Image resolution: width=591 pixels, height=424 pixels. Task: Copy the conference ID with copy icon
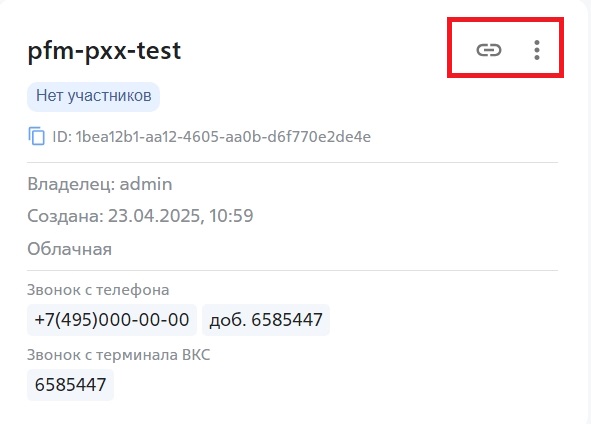pyautogui.click(x=37, y=136)
